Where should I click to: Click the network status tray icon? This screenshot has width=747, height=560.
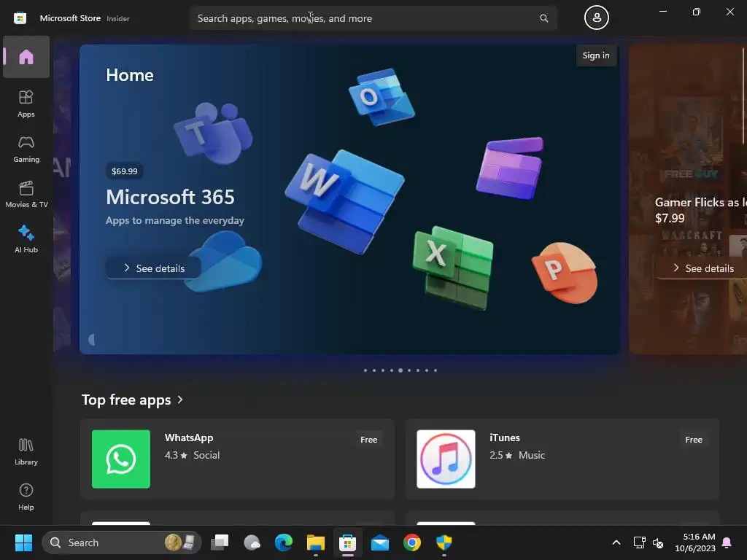(x=639, y=542)
